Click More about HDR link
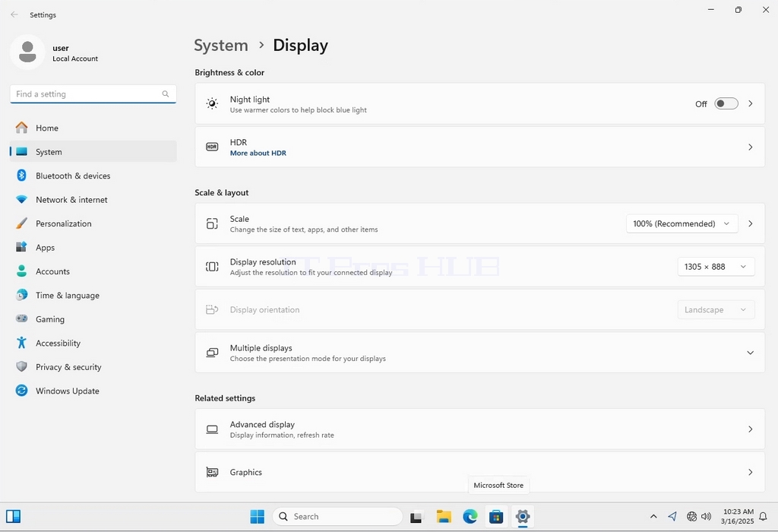 point(258,153)
